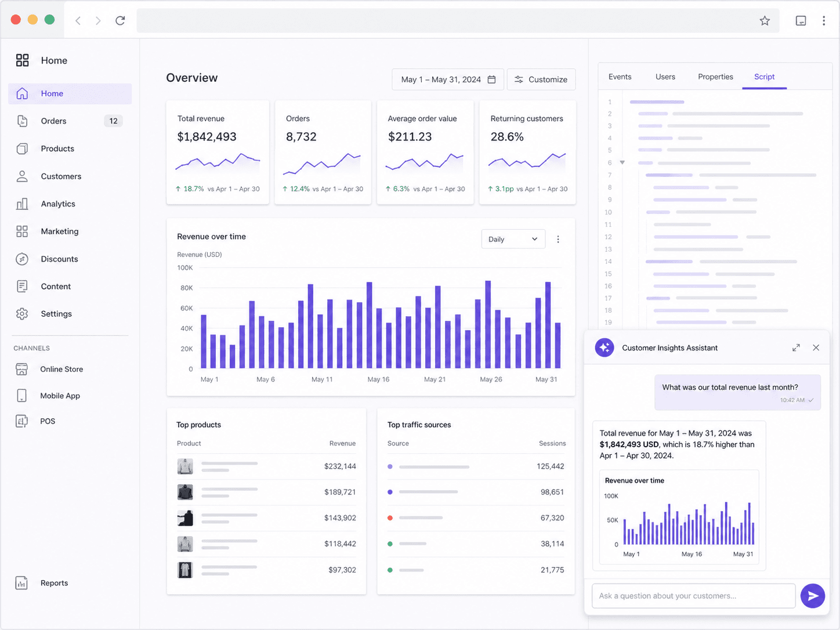Click the red dot traffic source row
The width and height of the screenshot is (840, 630).
click(476, 518)
